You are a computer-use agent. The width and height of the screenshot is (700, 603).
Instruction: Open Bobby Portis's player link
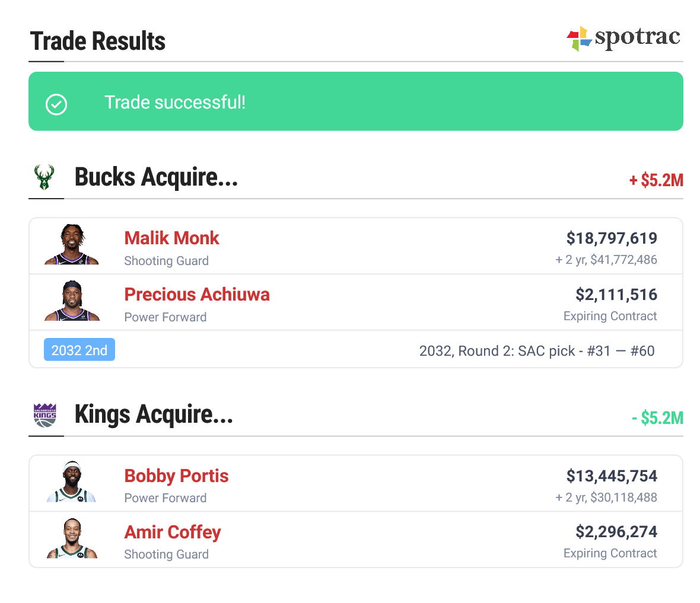click(176, 476)
